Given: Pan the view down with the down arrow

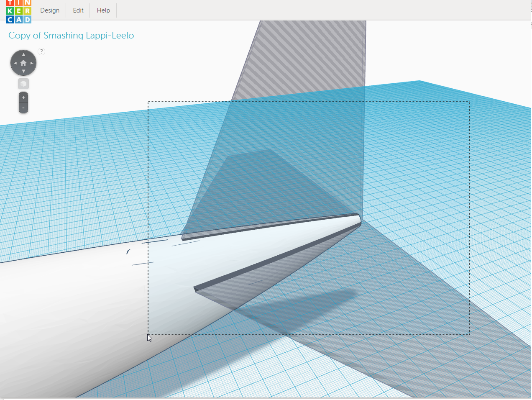Looking at the screenshot, I should pos(23,71).
